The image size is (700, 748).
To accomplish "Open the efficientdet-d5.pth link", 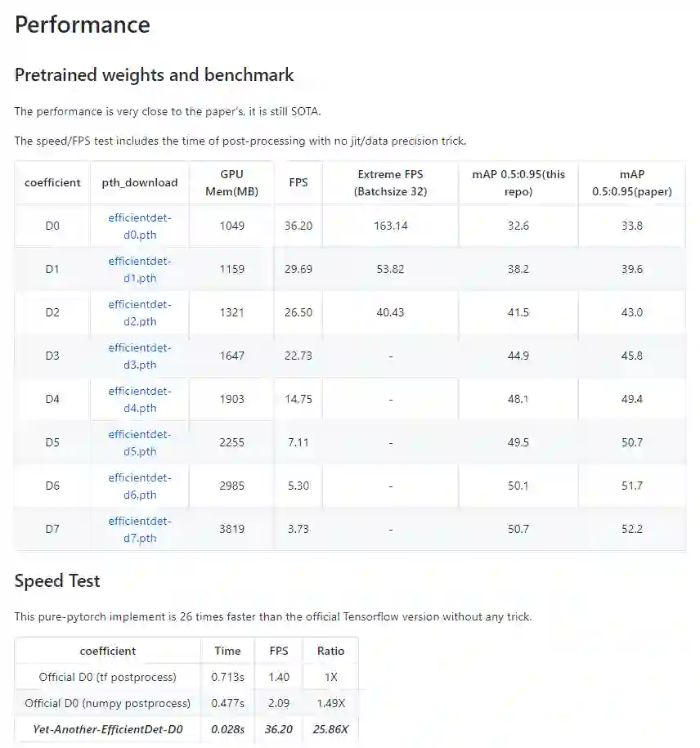I will coord(140,442).
